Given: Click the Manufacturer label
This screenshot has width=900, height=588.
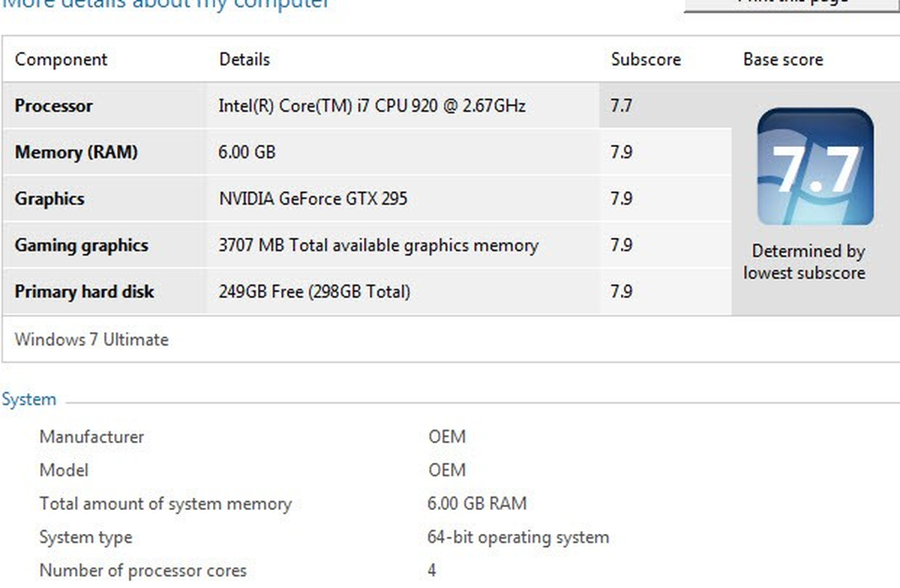Looking at the screenshot, I should (91, 436).
